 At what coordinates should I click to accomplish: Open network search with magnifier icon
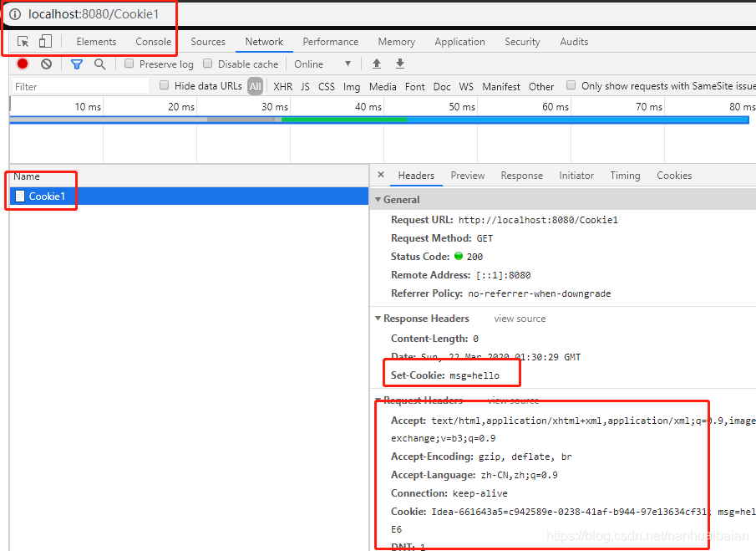pyautogui.click(x=100, y=64)
